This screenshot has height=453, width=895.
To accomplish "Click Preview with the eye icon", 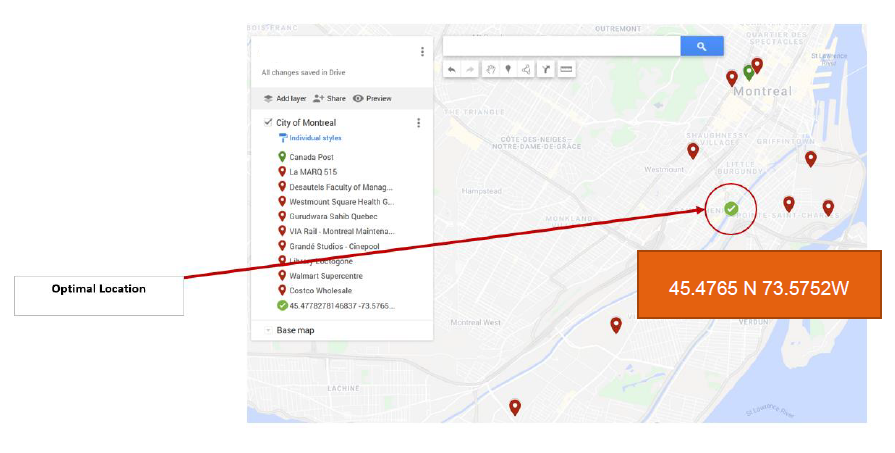I will pos(372,99).
